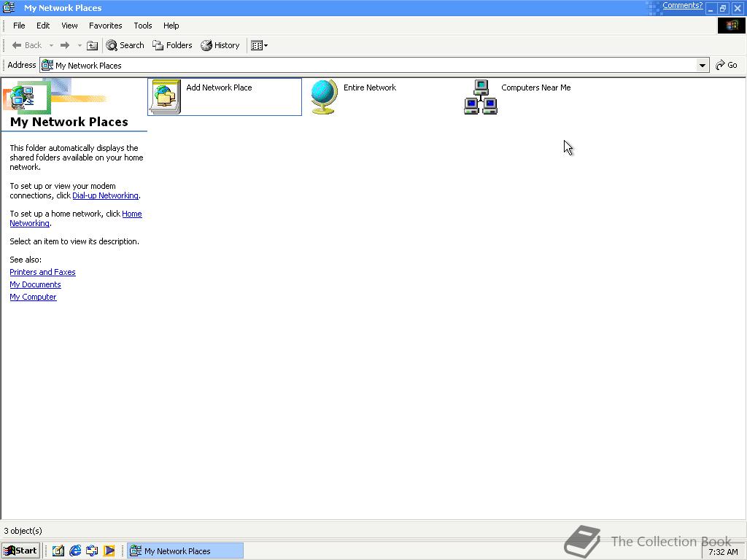Viewport: 747px width, 560px height.
Task: Click the Start button
Action: coord(20,551)
